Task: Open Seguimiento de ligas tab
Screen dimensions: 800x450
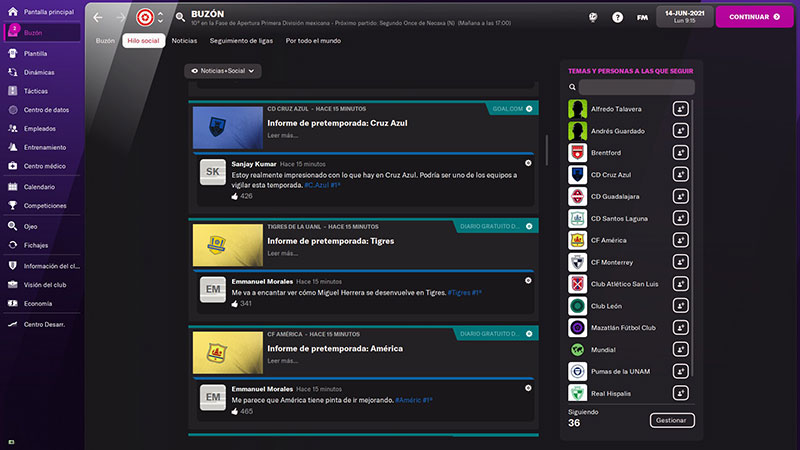Action: 241,41
